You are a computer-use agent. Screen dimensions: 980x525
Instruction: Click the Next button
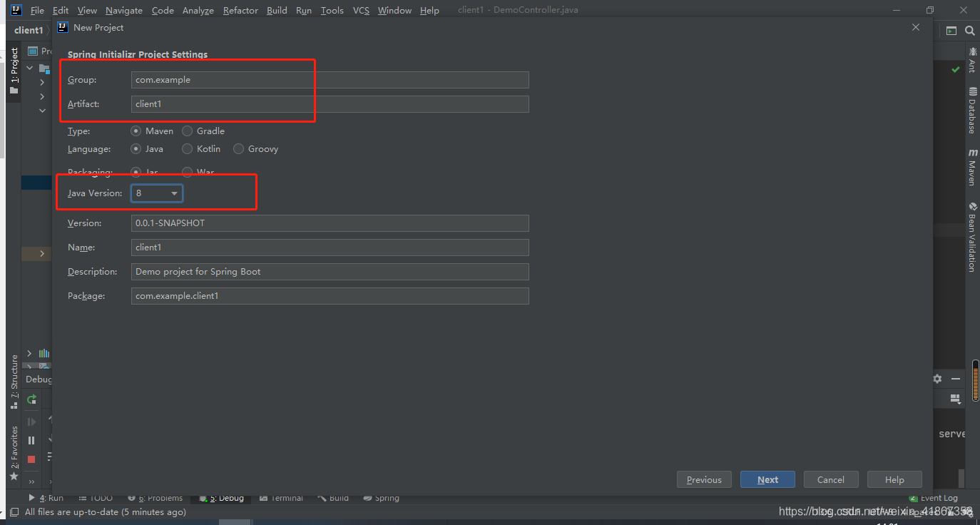pos(767,479)
